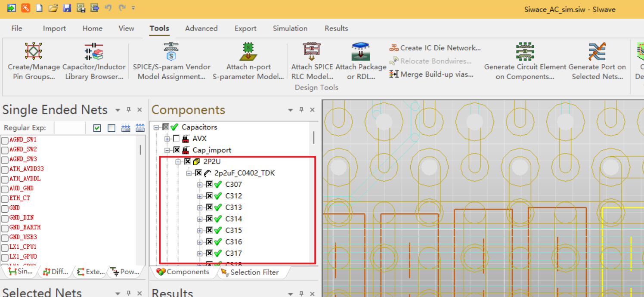The width and height of the screenshot is (644, 297).
Task: Click the green arrow import icon in title bar
Action: tap(11, 8)
